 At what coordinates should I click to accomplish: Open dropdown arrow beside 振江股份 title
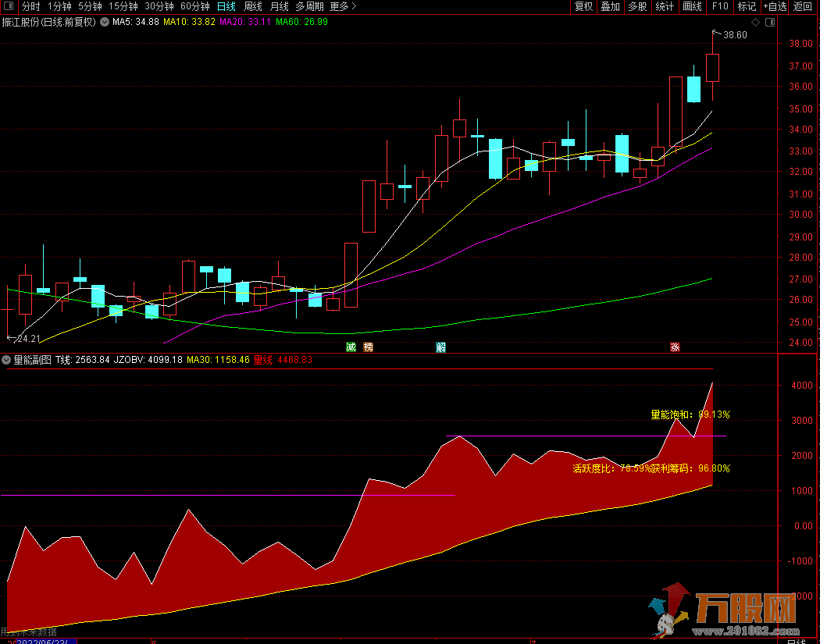(x=105, y=22)
